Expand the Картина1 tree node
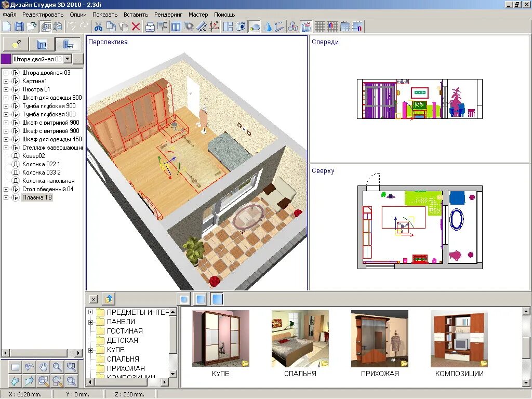Image resolution: width=532 pixels, height=399 pixels. (6, 81)
